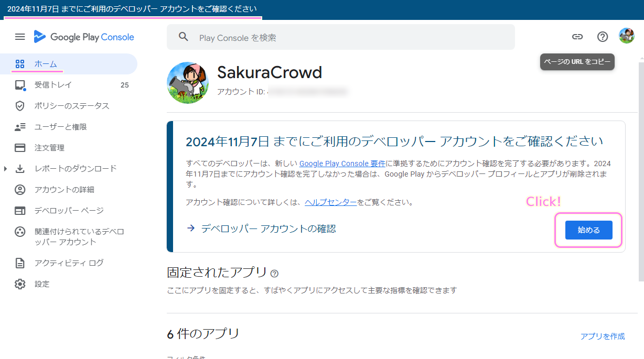
Task: Focus the Play Console を検索 search field
Action: coord(346,38)
